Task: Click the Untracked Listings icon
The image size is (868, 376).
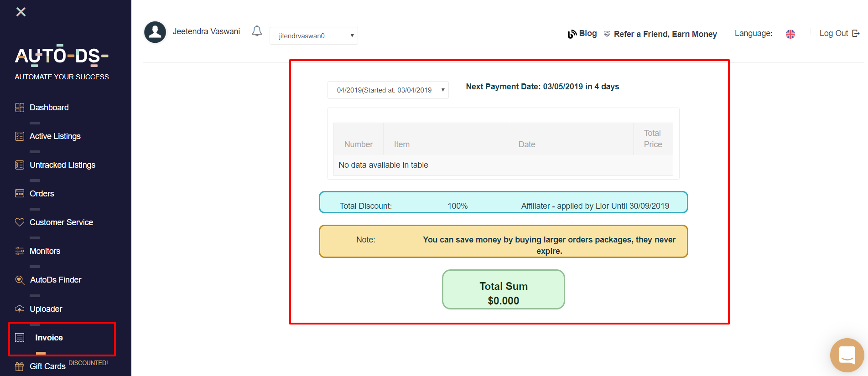Action: click(20, 165)
